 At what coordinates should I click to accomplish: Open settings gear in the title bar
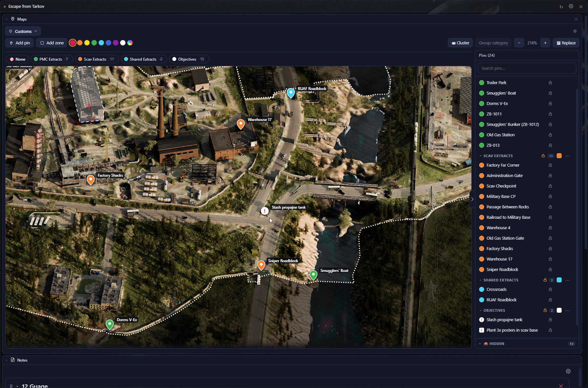571,7
